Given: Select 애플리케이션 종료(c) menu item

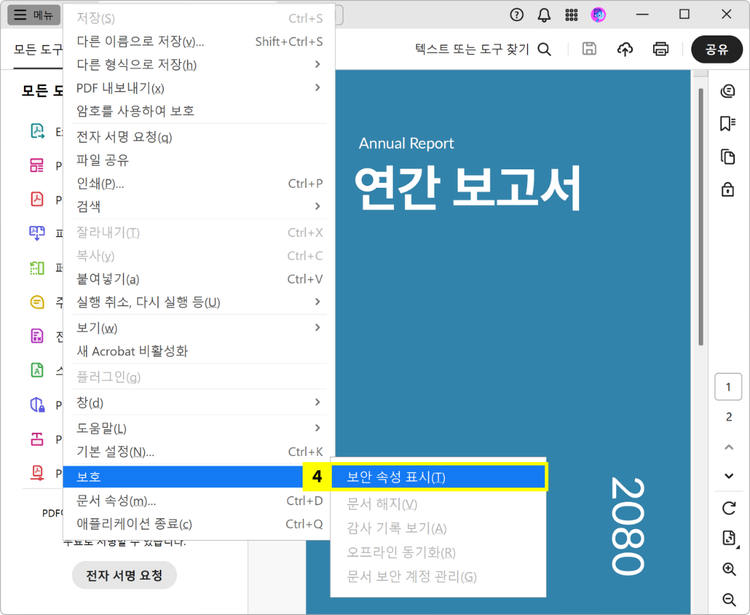Looking at the screenshot, I should click(x=199, y=524).
